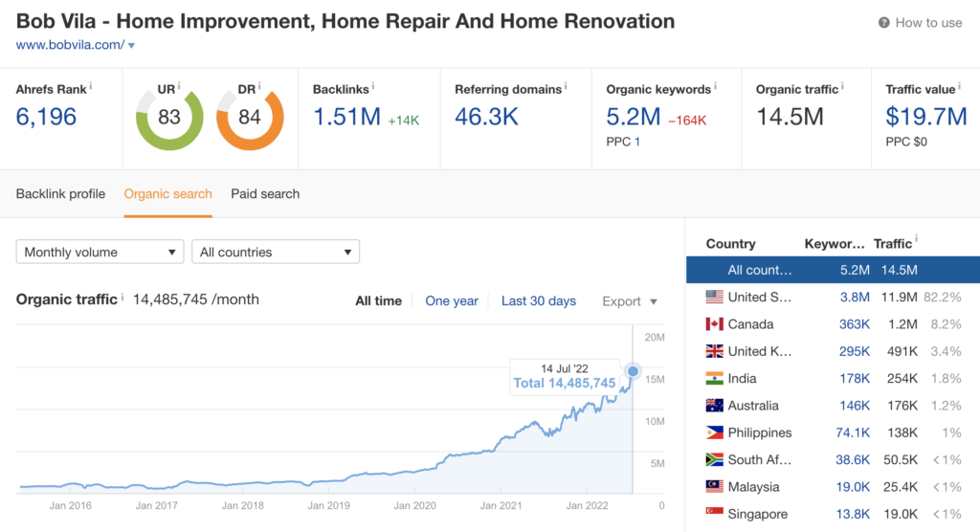Select the One year range
The image size is (980, 532).
[x=452, y=301]
